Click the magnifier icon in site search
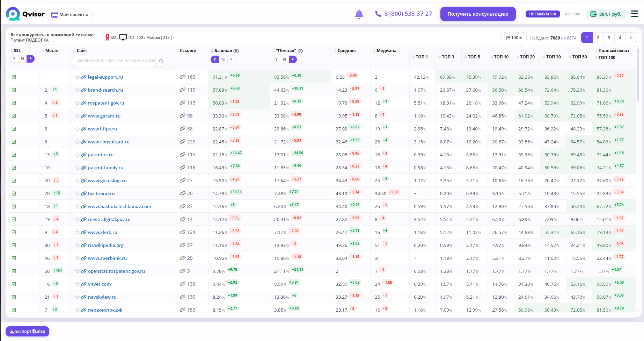The width and height of the screenshot is (644, 341). tap(161, 61)
